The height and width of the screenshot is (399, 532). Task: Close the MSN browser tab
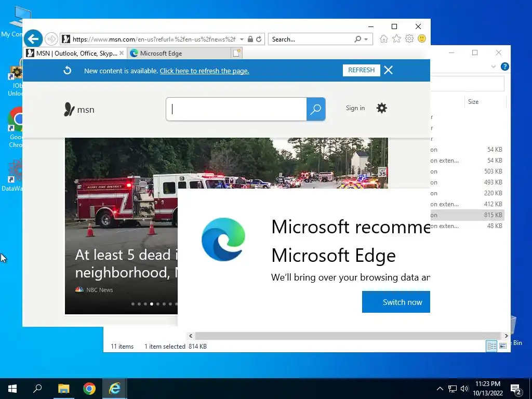[x=122, y=54]
